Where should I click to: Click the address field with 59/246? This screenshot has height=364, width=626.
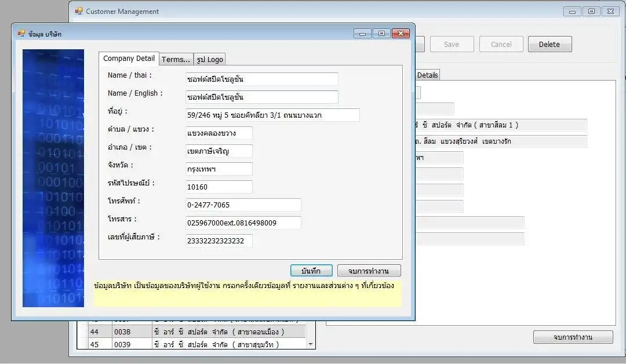(x=272, y=115)
